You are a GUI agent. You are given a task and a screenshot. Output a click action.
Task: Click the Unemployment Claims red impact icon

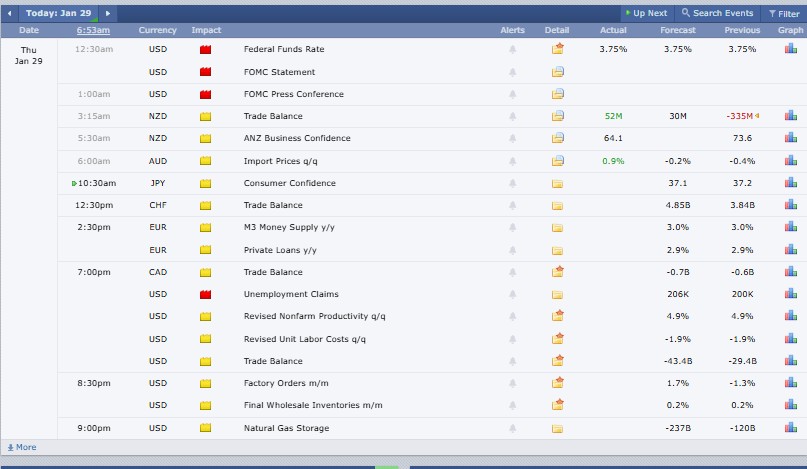pyautogui.click(x=206, y=294)
